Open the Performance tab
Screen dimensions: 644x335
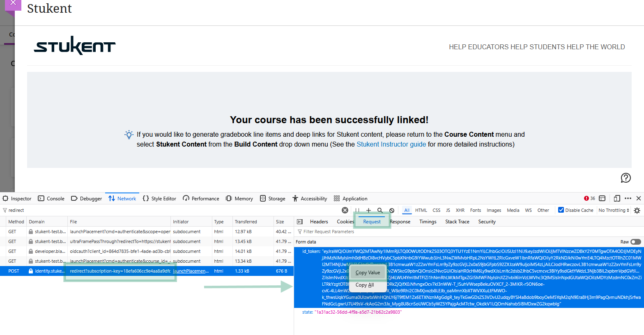[x=201, y=199]
